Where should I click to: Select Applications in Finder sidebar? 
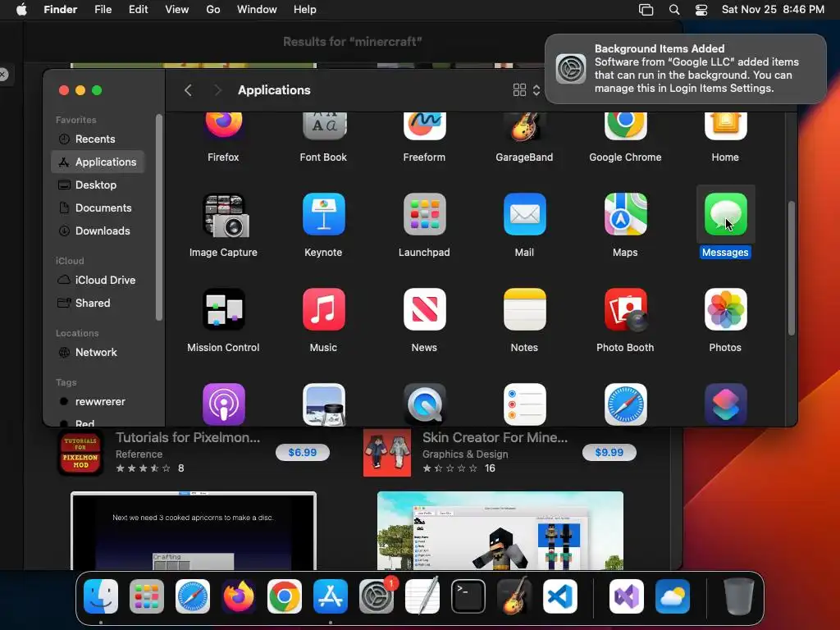[98, 162]
